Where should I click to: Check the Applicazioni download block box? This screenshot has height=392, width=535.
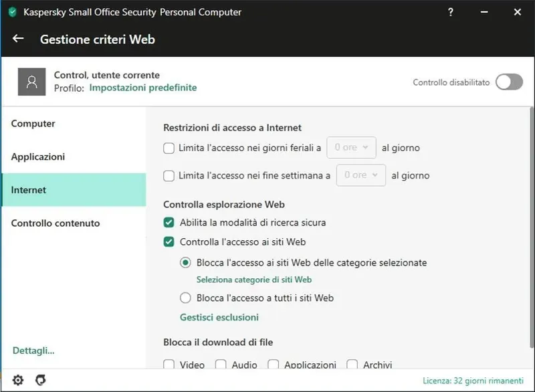274,364
